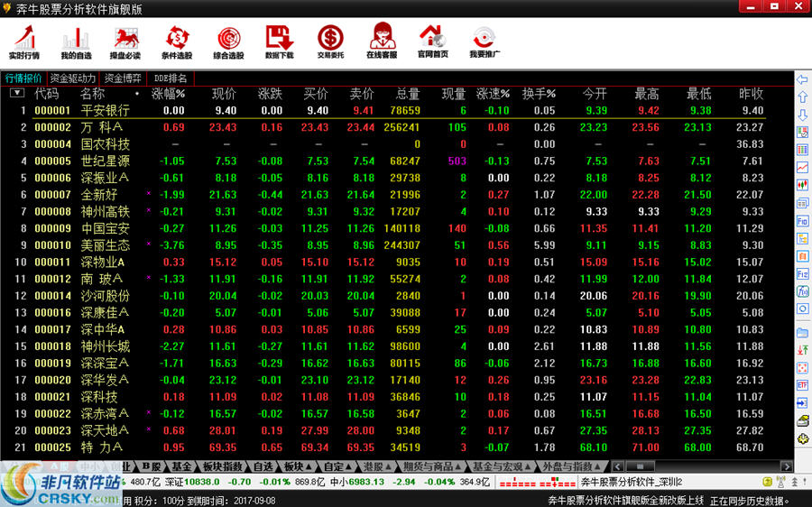The height and width of the screenshot is (507, 812).
Task: Open the candlestick chart icon in sidebar
Action: (x=802, y=185)
